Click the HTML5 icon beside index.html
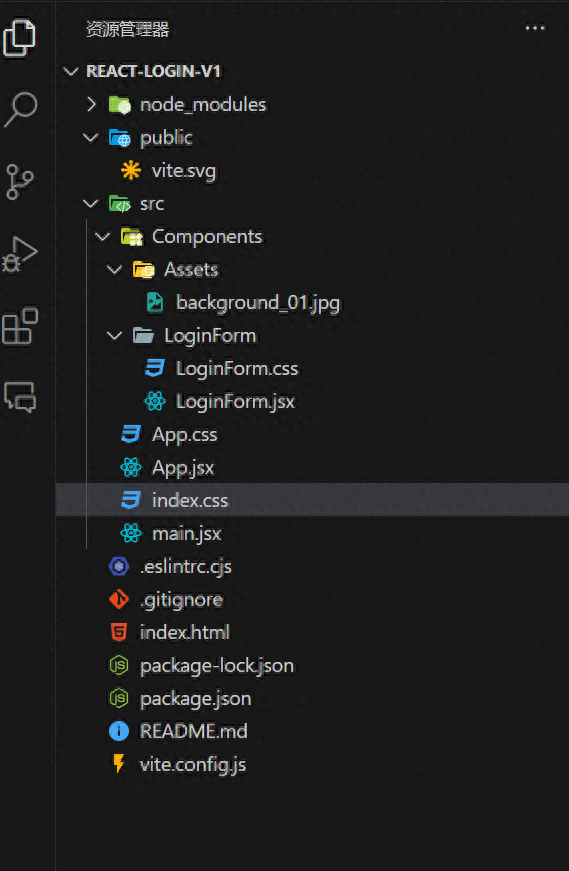Image resolution: width=569 pixels, height=871 pixels. [119, 632]
